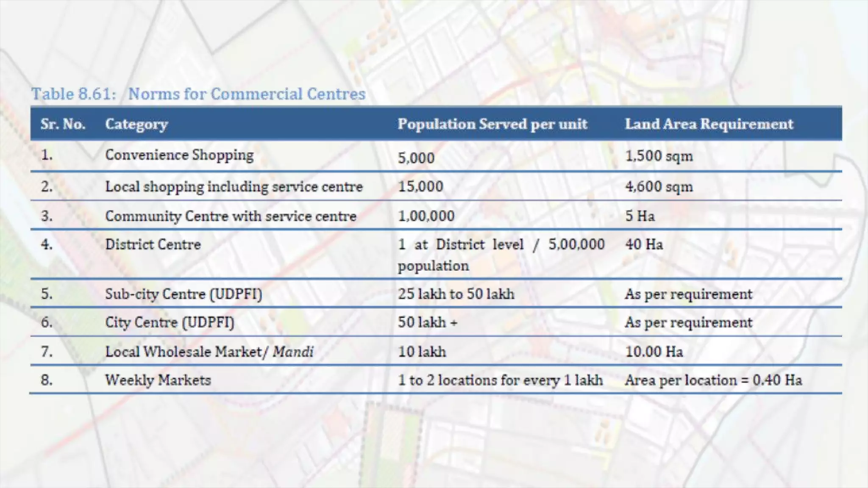Image resolution: width=868 pixels, height=488 pixels.
Task: Click the 'Weekly Markets' category cell
Action: pyautogui.click(x=158, y=380)
